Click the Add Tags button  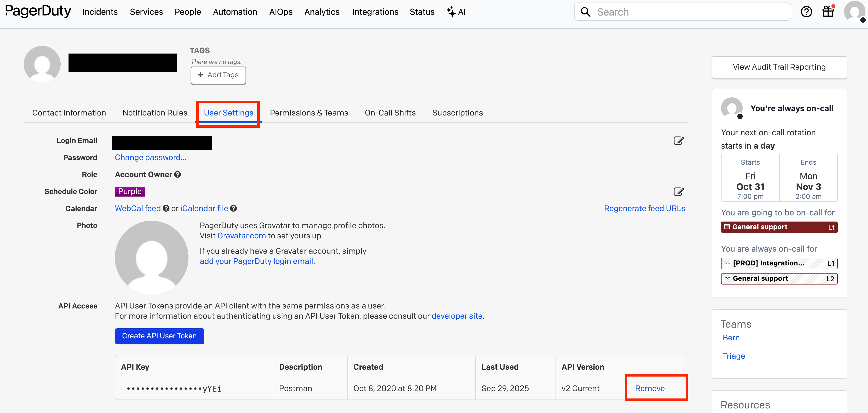(x=218, y=75)
